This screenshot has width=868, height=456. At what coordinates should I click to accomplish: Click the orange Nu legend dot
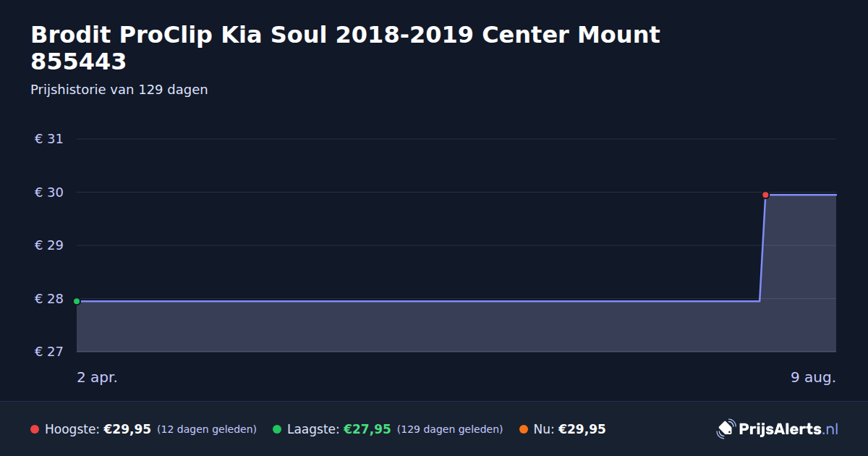tap(523, 429)
